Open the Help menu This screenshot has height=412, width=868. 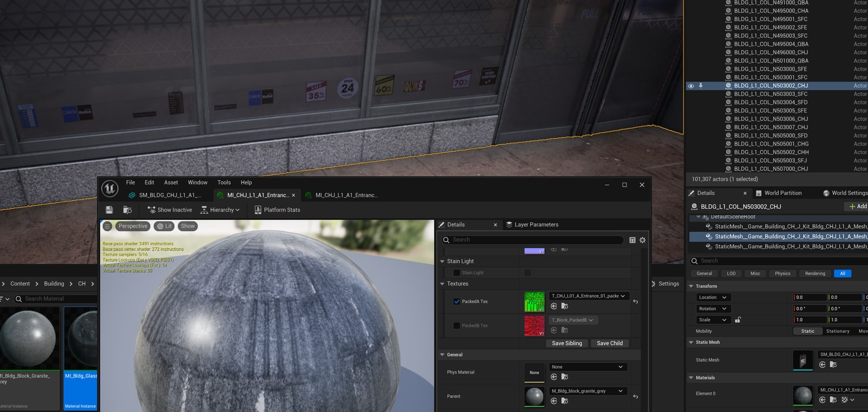tap(246, 183)
